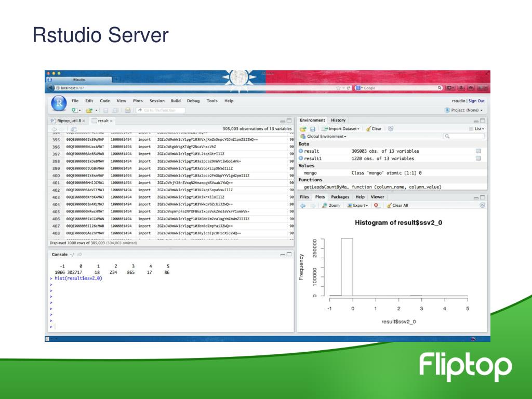Click the Print document icon
The image size is (532, 399).
pyautogui.click(x=128, y=110)
